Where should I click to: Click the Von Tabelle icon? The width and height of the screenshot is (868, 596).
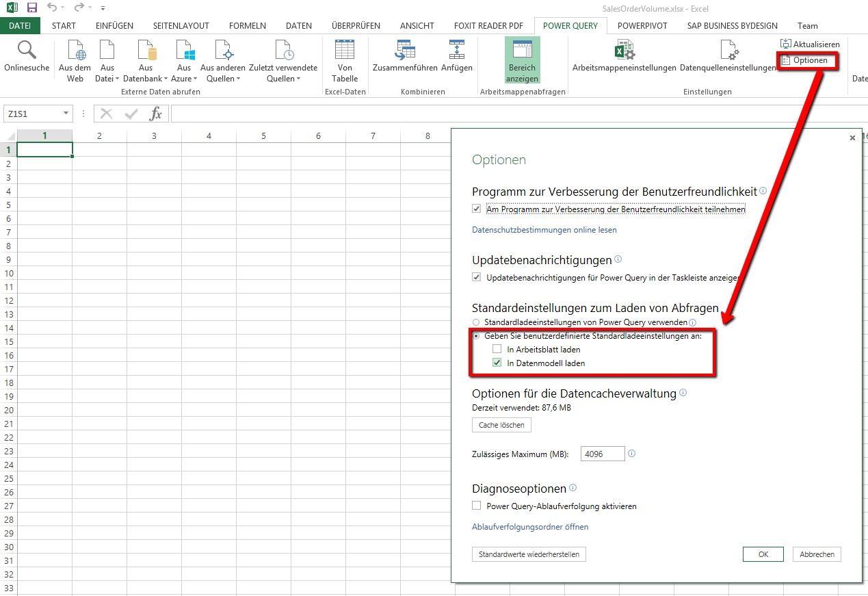coord(345,51)
